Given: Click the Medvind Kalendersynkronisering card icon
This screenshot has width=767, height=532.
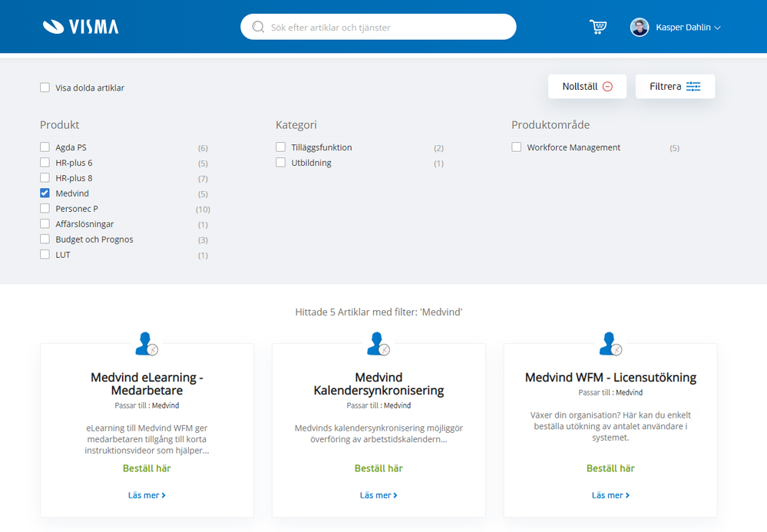Looking at the screenshot, I should tap(379, 344).
